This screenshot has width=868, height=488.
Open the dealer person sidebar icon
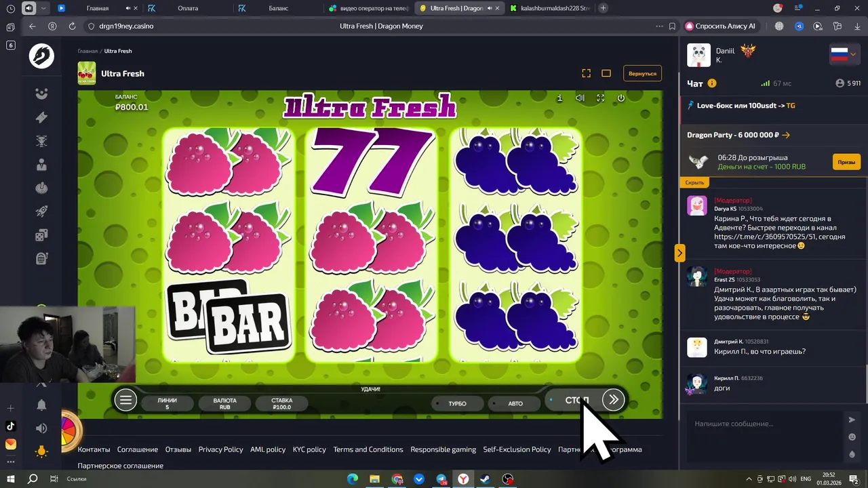[x=41, y=164]
